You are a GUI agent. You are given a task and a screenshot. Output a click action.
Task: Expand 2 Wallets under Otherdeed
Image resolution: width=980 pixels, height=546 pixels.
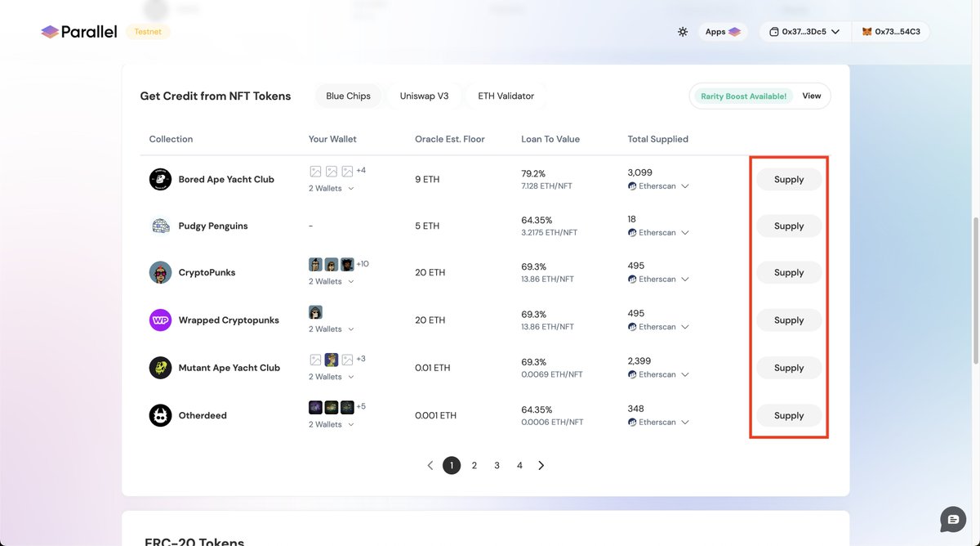(x=332, y=424)
